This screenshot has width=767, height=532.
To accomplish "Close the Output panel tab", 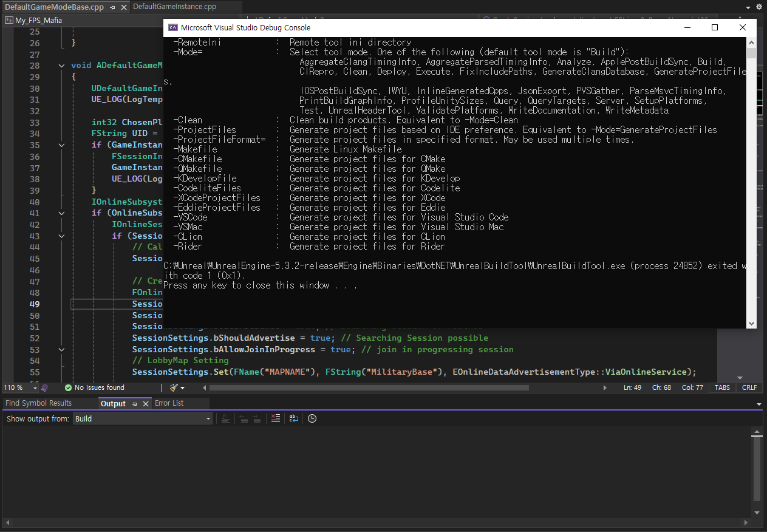I will pos(146,404).
